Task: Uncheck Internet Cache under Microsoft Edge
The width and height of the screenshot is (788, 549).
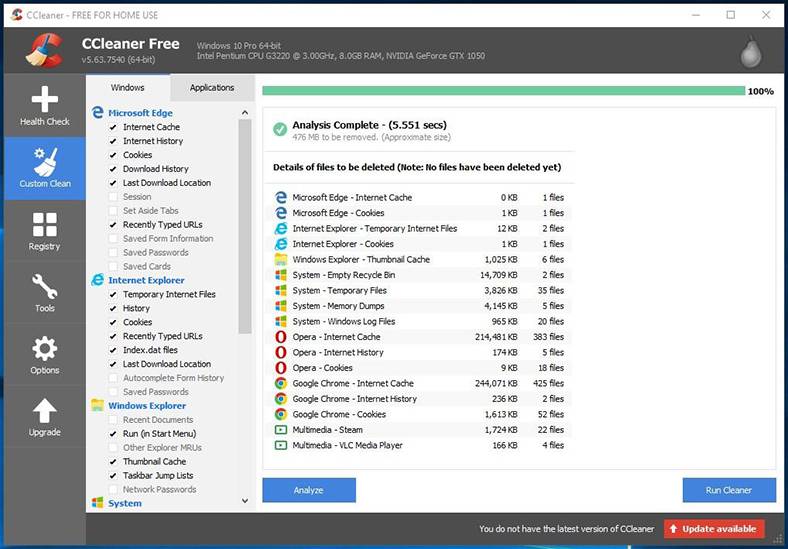Action: [113, 127]
